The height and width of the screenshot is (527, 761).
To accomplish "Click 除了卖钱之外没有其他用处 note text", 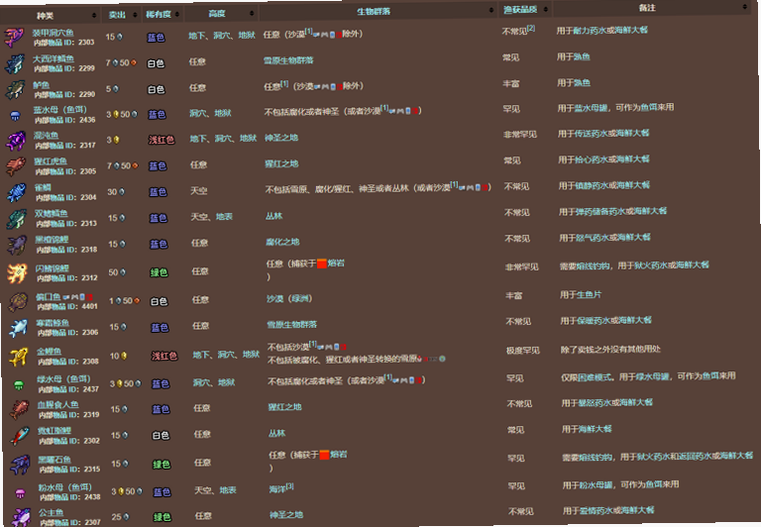I will 611,349.
